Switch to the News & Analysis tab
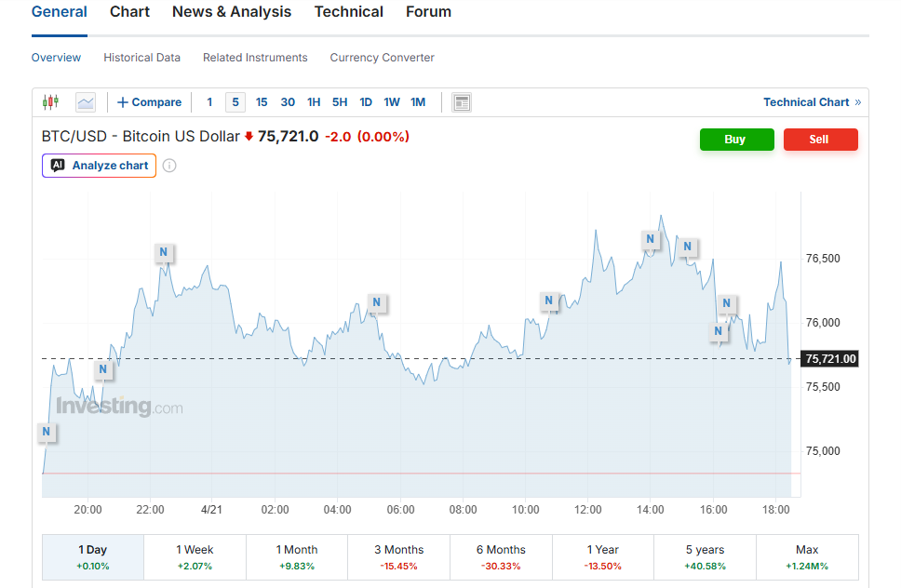901x588 pixels. (232, 12)
